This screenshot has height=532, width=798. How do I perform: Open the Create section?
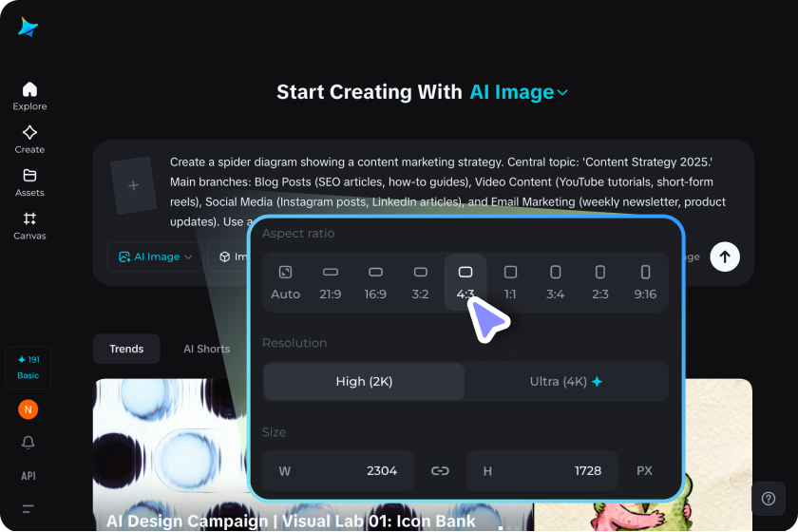[x=29, y=140]
